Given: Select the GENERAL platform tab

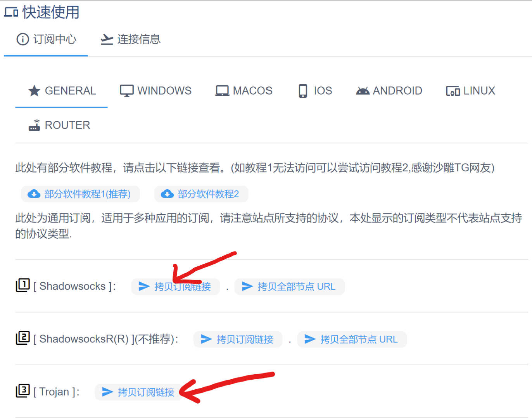Looking at the screenshot, I should click(x=62, y=91).
